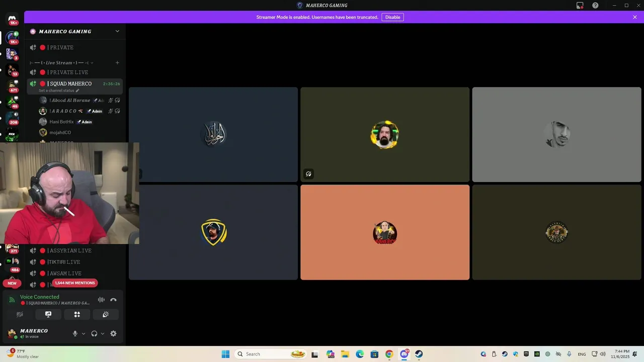Select the gray grayscale-profile tile
Viewport: 644px width, 362px height.
point(556,134)
